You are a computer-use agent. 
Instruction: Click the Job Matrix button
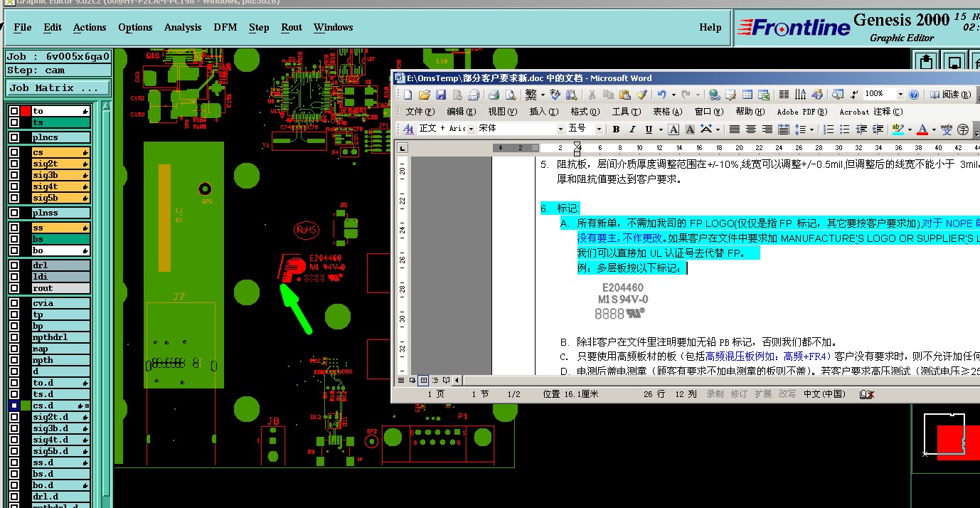[x=58, y=88]
